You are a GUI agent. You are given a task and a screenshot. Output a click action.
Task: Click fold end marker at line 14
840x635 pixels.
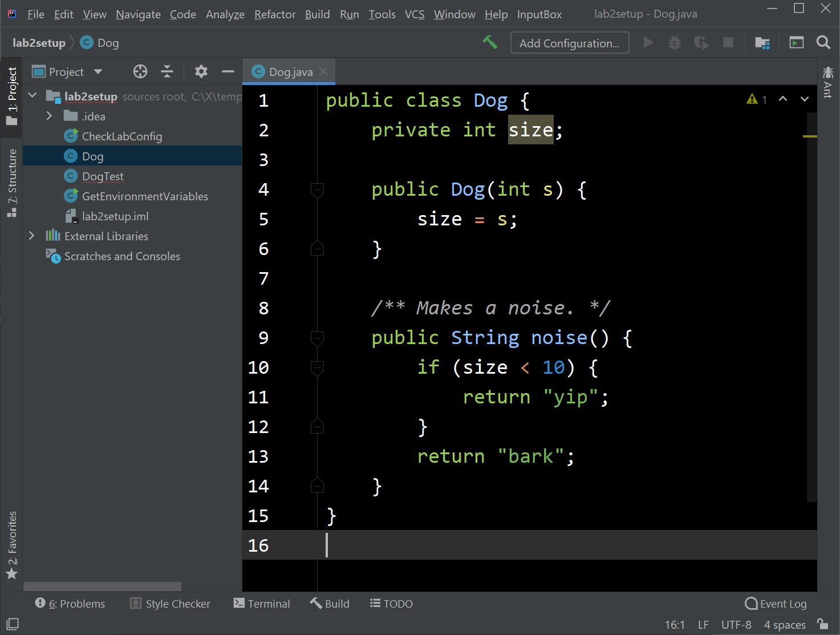(317, 486)
